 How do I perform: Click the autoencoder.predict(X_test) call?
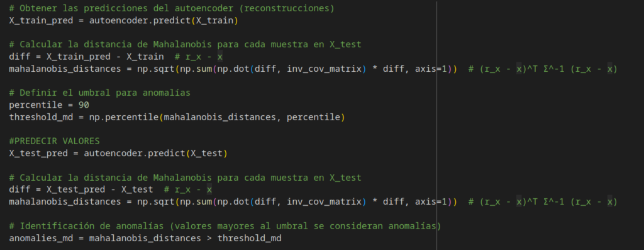point(156,154)
